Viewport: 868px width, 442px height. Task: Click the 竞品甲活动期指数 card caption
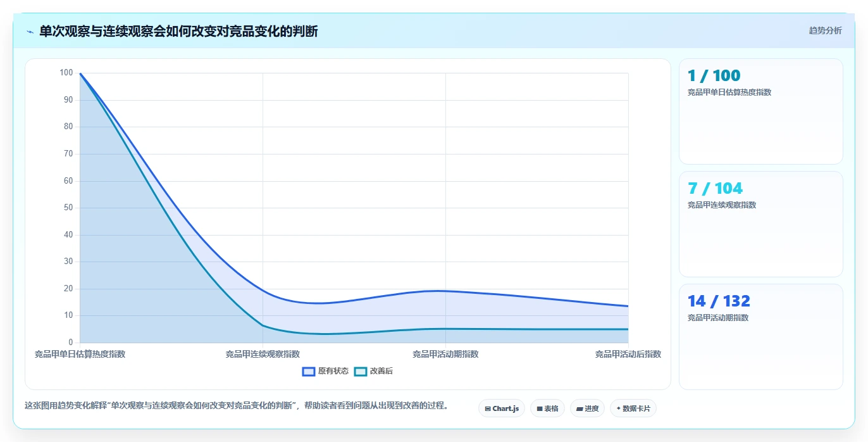pos(718,318)
